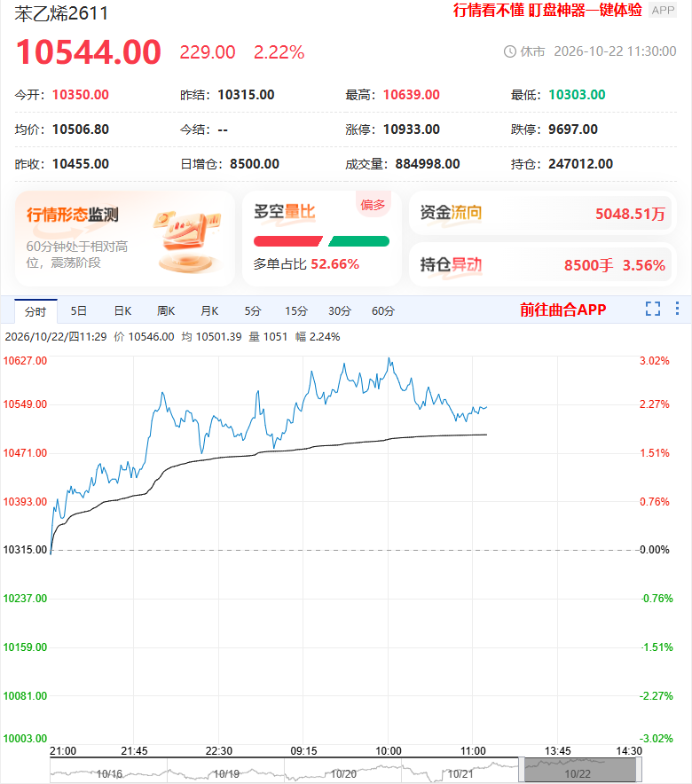Click the 8500手 3.56% position change value

615,265
